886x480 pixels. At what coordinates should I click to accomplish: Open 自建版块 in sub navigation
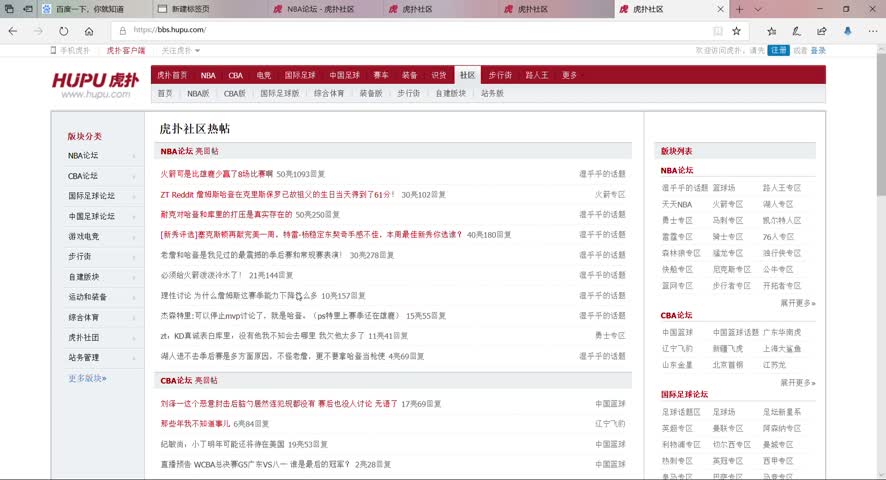coord(450,93)
